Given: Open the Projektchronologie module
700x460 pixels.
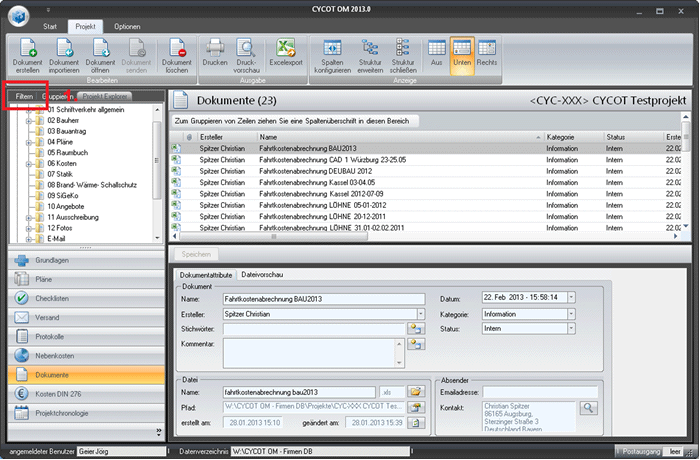Looking at the screenshot, I should click(x=86, y=414).
